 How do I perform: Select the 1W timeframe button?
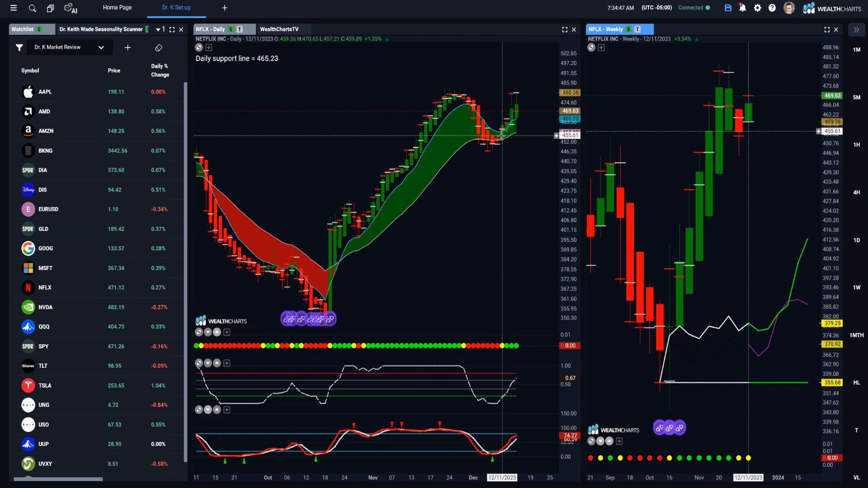[x=856, y=287]
